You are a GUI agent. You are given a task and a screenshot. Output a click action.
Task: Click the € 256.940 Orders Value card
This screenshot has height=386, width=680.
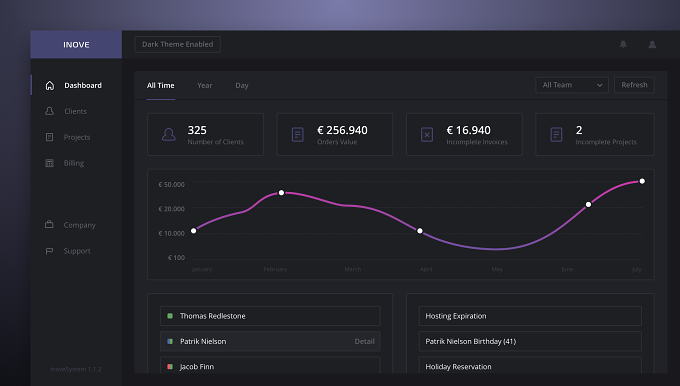point(335,134)
